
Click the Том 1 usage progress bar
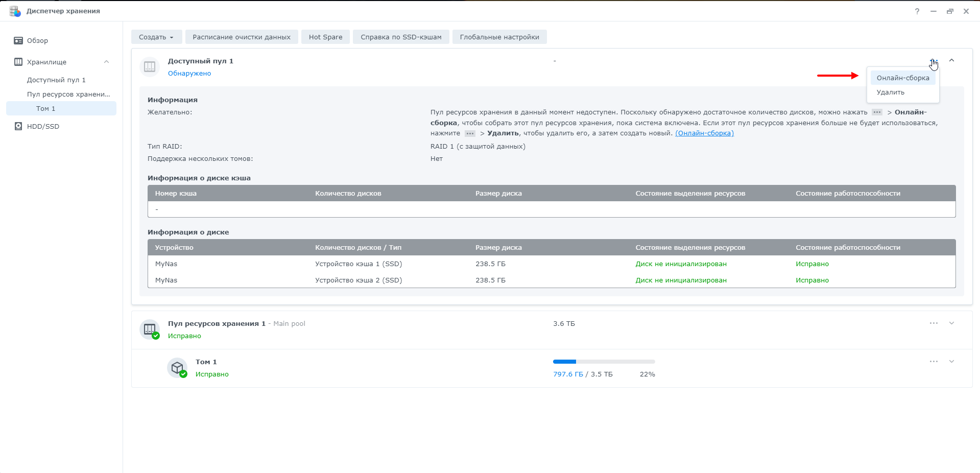[604, 362]
